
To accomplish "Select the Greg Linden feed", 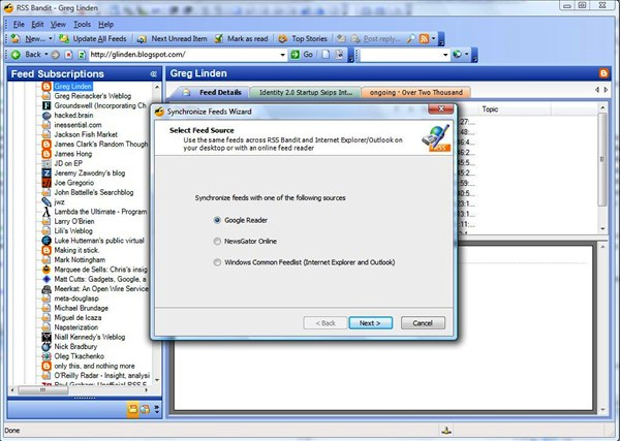I will coord(73,86).
